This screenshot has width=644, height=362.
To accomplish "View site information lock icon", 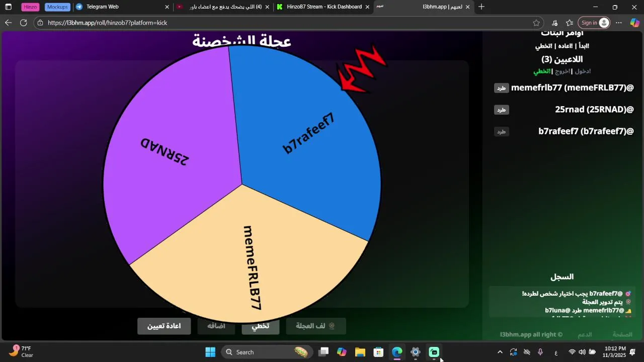I will [x=40, y=23].
